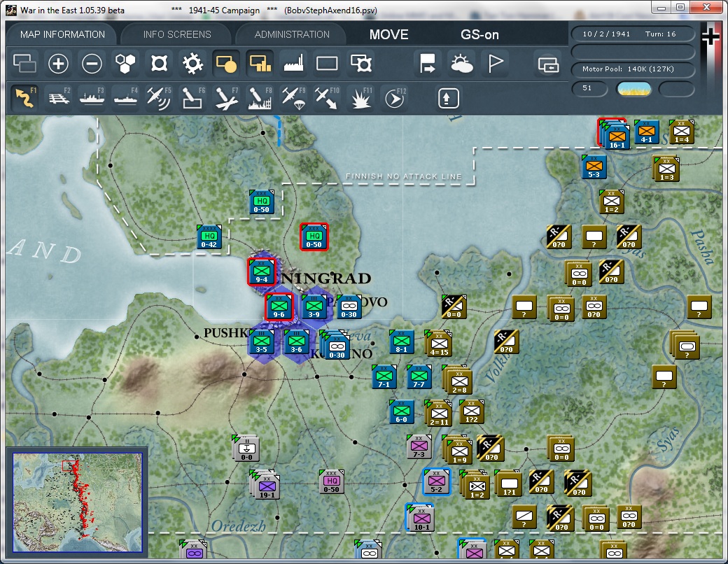Click the GS-on label
This screenshot has height=564, width=728.
coord(479,34)
